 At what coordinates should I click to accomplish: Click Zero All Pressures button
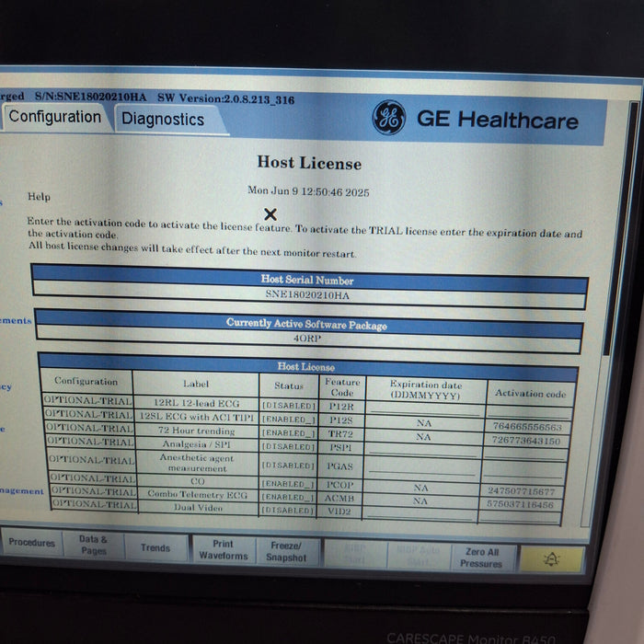click(481, 558)
